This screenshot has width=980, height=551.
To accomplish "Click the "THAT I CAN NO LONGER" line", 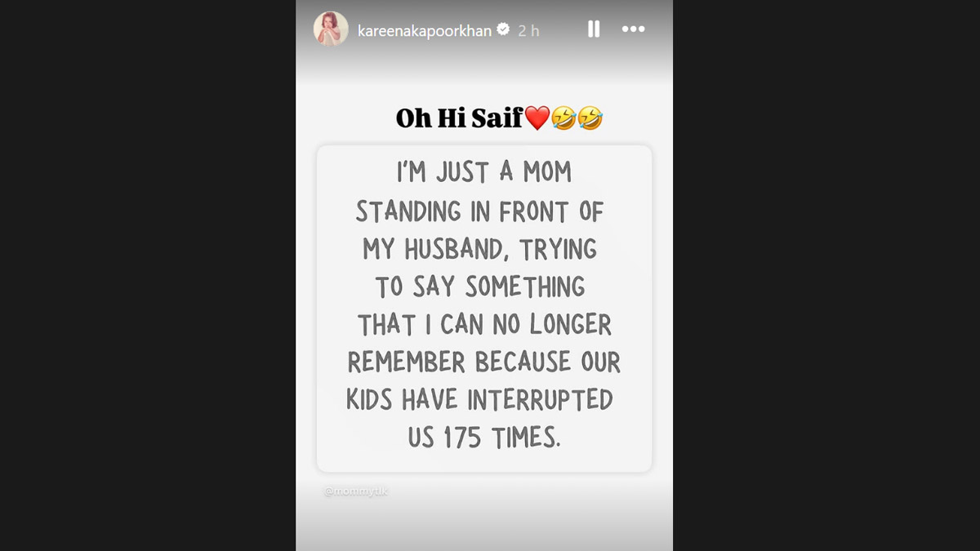I will (x=484, y=325).
